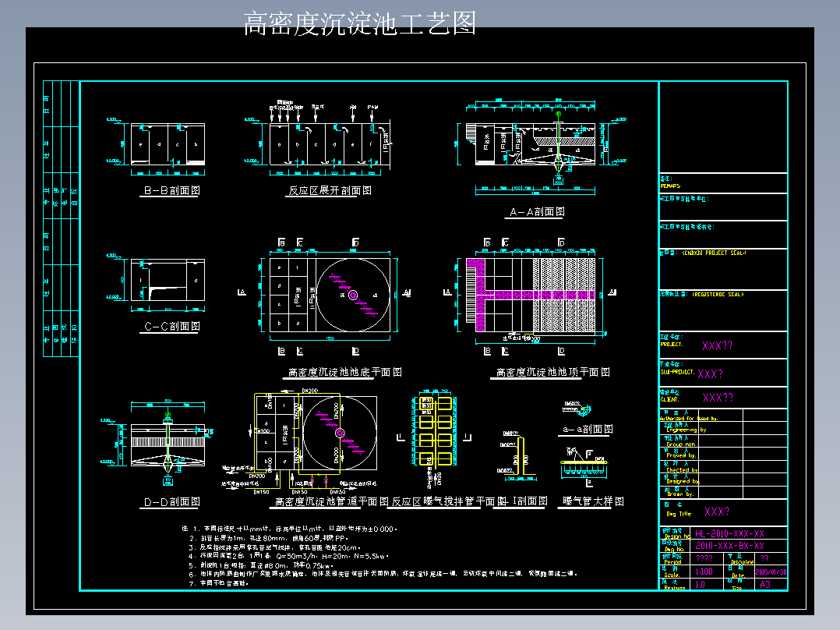840x630 pixels.
Task: Click the circular clarifier in 管道平面图
Action: point(340,433)
